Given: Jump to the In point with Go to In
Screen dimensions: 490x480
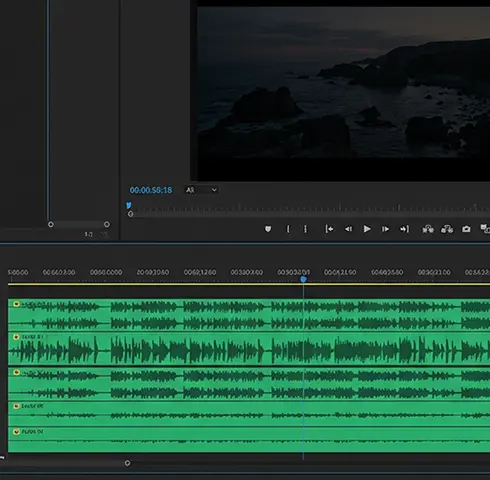Looking at the screenshot, I should pos(329,229).
